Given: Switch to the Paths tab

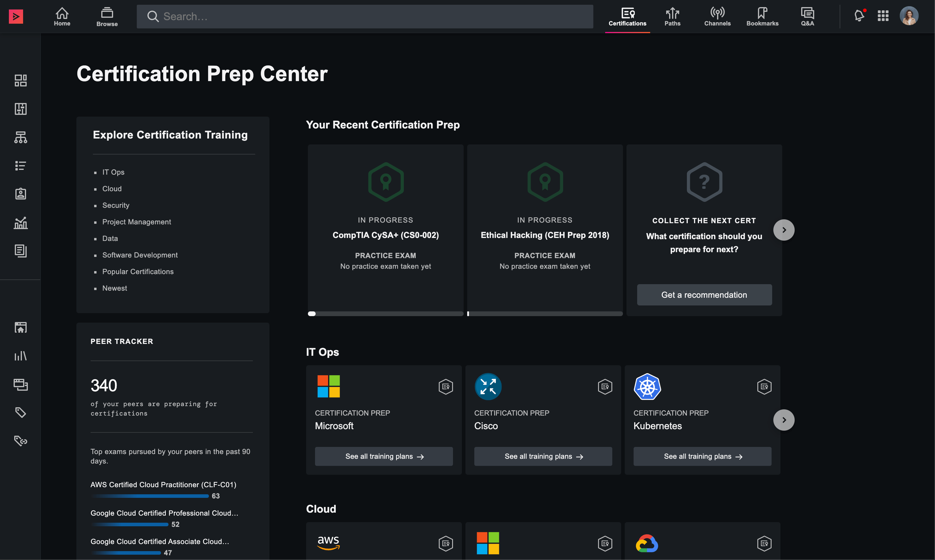Looking at the screenshot, I should [x=672, y=17].
